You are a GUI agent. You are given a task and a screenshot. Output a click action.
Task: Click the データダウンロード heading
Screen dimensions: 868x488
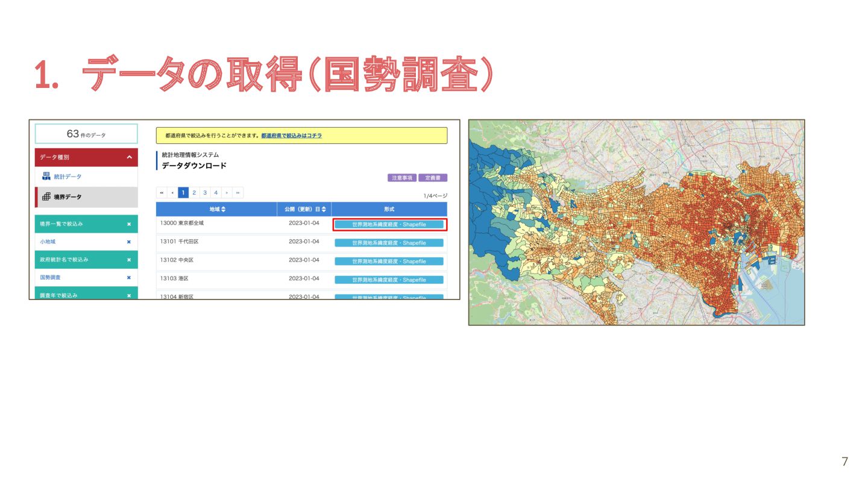(x=194, y=166)
